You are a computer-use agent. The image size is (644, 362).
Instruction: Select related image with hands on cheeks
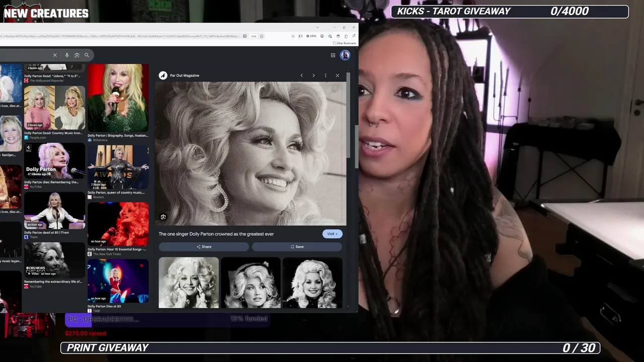(x=189, y=283)
